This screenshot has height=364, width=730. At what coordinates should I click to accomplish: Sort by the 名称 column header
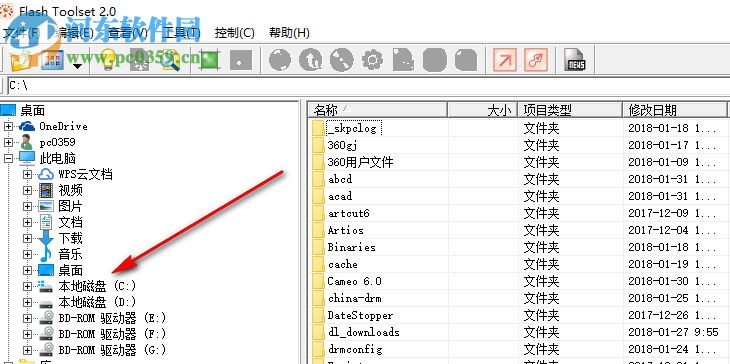pyautogui.click(x=378, y=110)
